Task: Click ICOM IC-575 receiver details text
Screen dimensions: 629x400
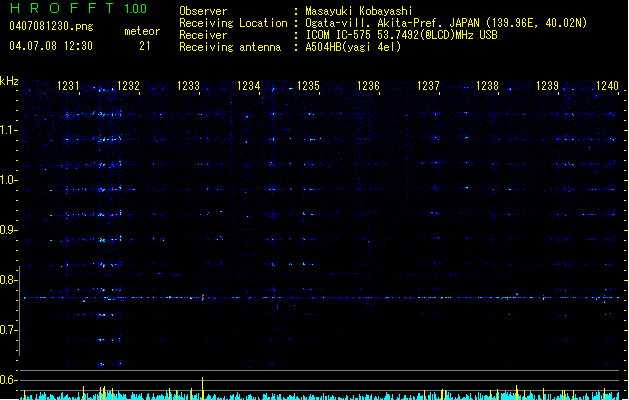Action: (x=402, y=35)
